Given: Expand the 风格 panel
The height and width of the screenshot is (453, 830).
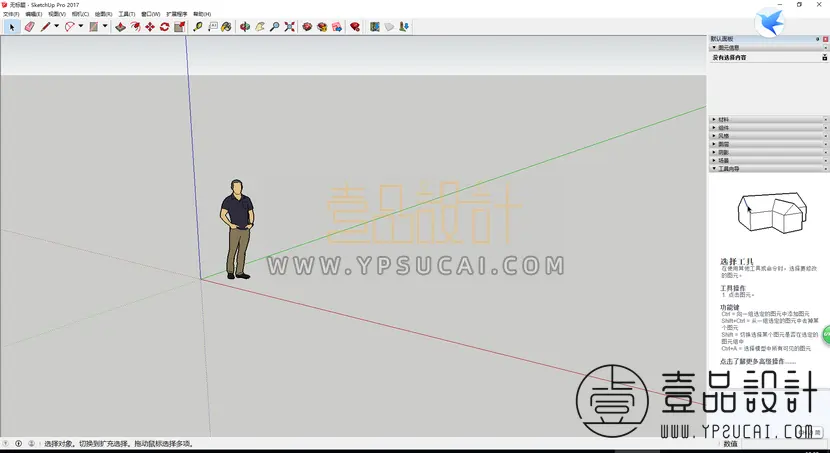Looking at the screenshot, I should 768,136.
